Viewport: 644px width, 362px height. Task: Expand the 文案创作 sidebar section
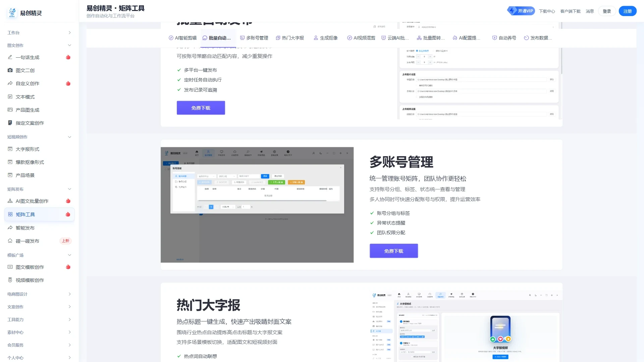click(x=39, y=307)
